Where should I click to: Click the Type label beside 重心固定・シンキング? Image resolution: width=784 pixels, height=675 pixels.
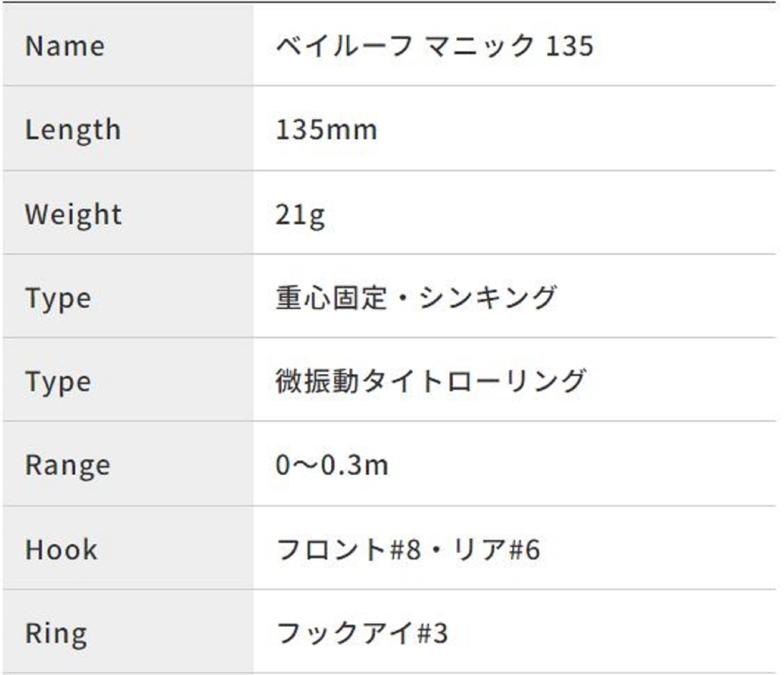click(x=58, y=299)
